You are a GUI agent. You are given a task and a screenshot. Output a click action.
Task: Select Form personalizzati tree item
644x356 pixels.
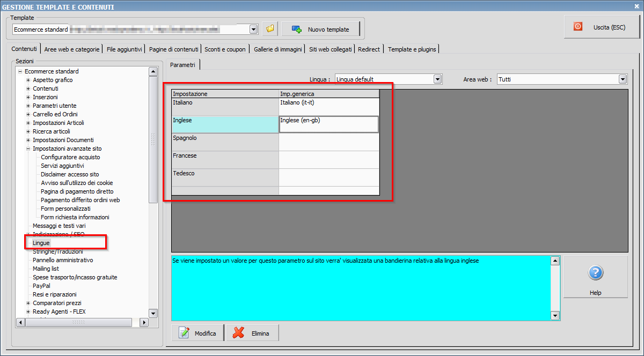pyautogui.click(x=65, y=209)
